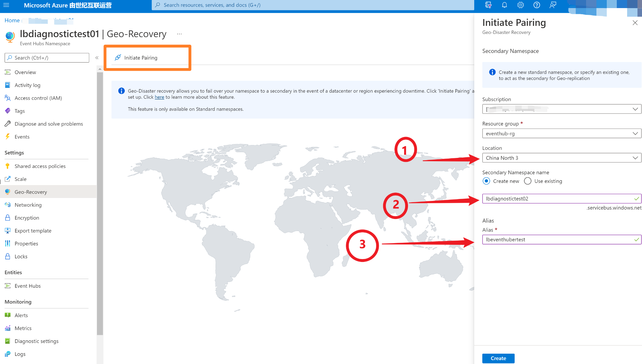The width and height of the screenshot is (642, 364).
Task: Click the blue Create button
Action: click(x=498, y=358)
